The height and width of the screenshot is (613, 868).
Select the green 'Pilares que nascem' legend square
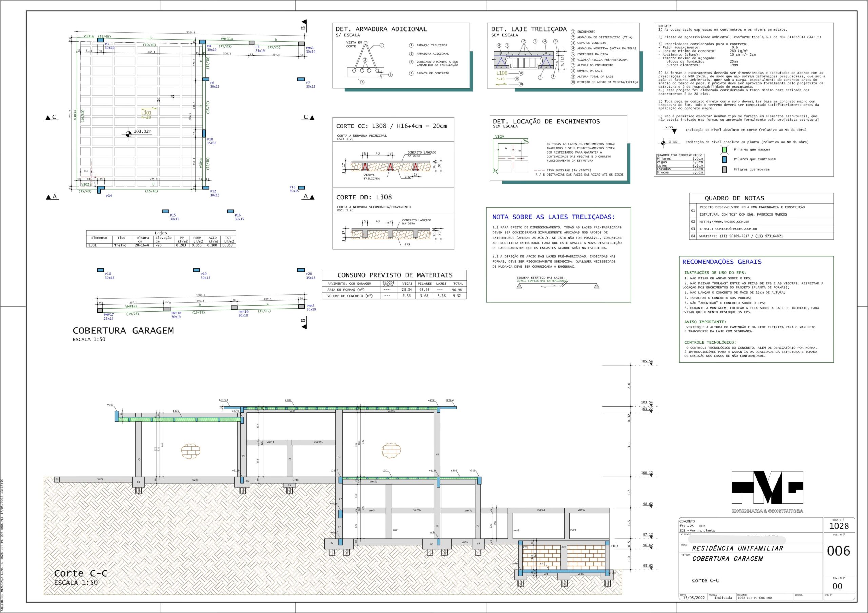[724, 150]
